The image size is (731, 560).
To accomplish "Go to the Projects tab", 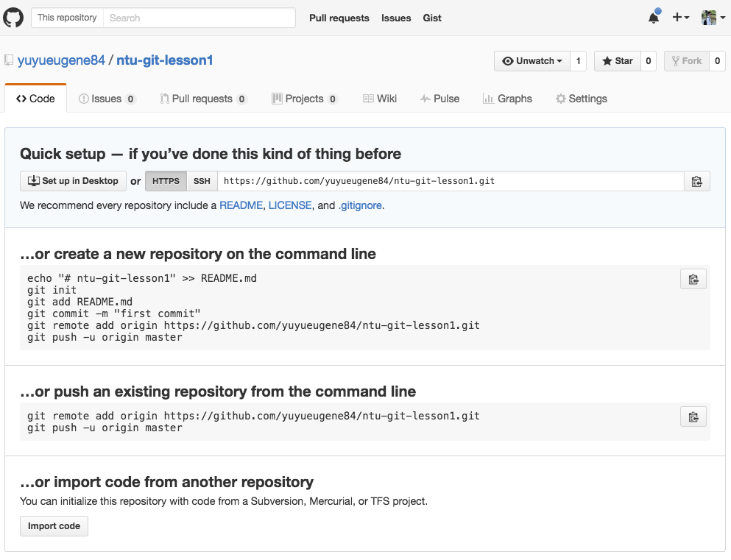I will [x=305, y=99].
